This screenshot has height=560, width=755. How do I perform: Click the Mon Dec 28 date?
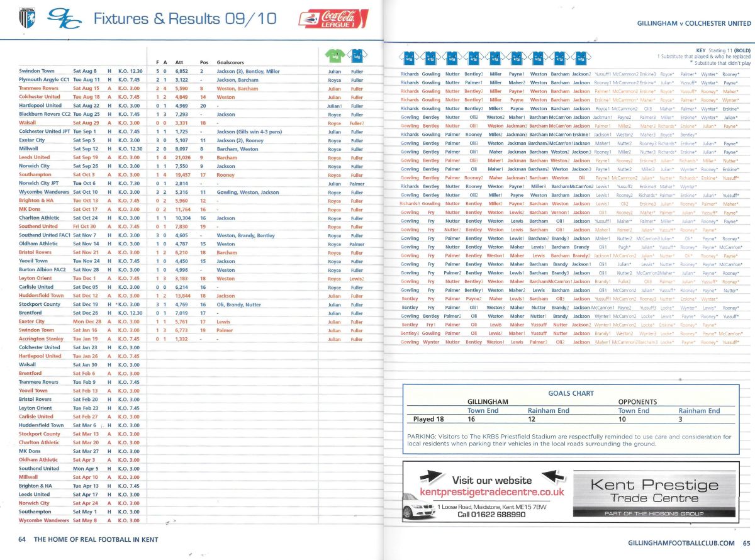(x=86, y=321)
